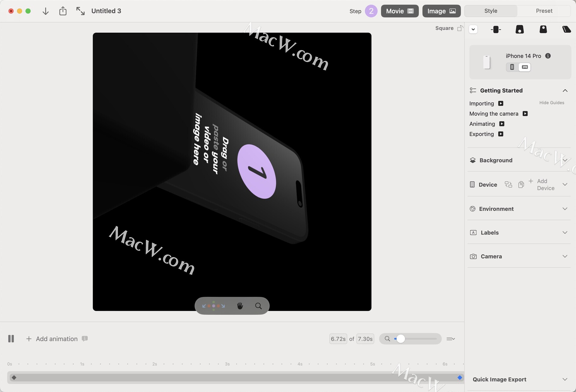Expand the Device section chevron

pos(565,185)
